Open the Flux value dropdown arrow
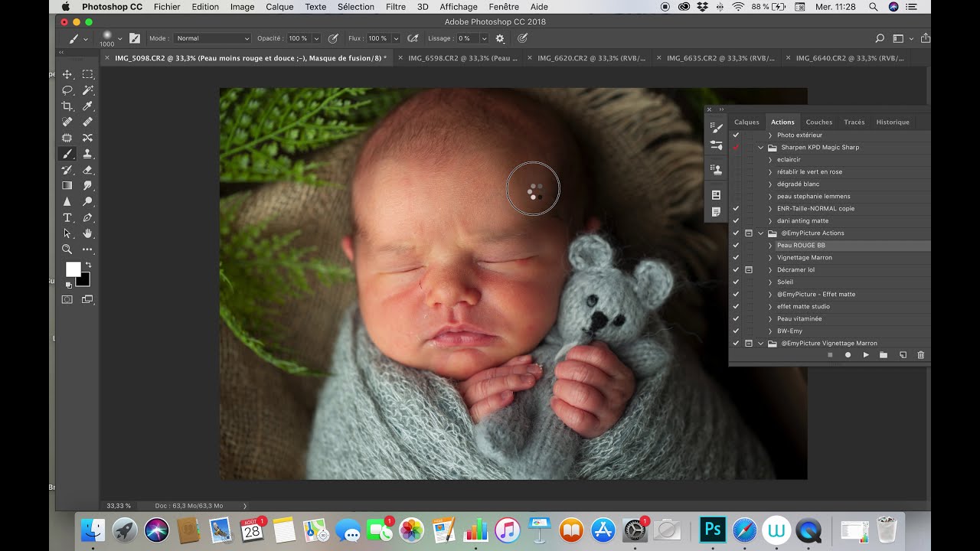The height and width of the screenshot is (551, 980). [x=396, y=38]
